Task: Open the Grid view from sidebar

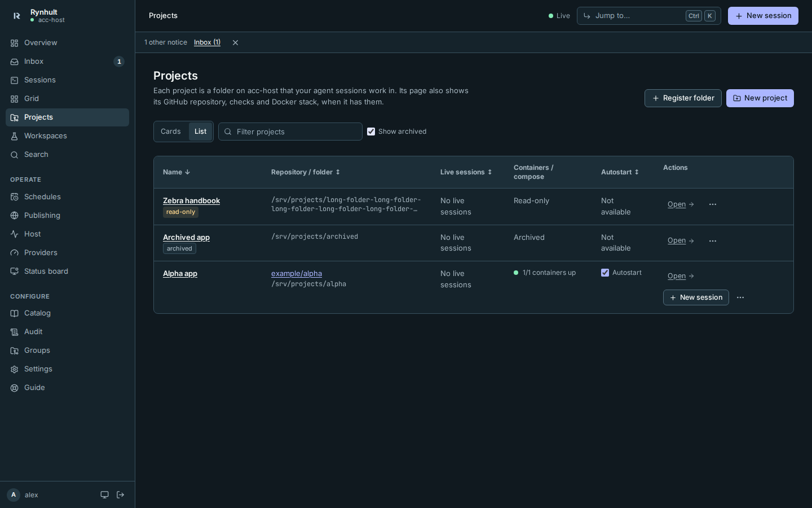Action: (x=67, y=99)
